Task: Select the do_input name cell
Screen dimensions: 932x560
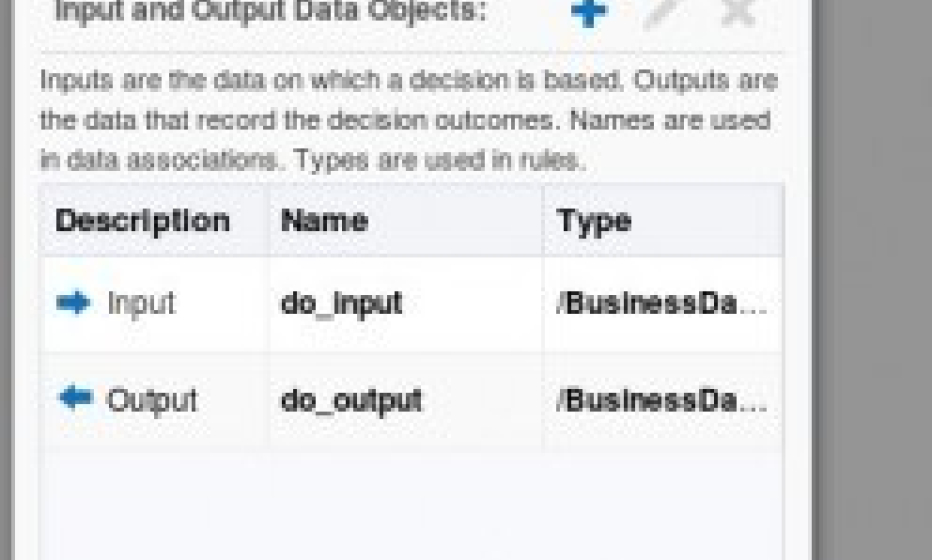Action: [x=405, y=304]
